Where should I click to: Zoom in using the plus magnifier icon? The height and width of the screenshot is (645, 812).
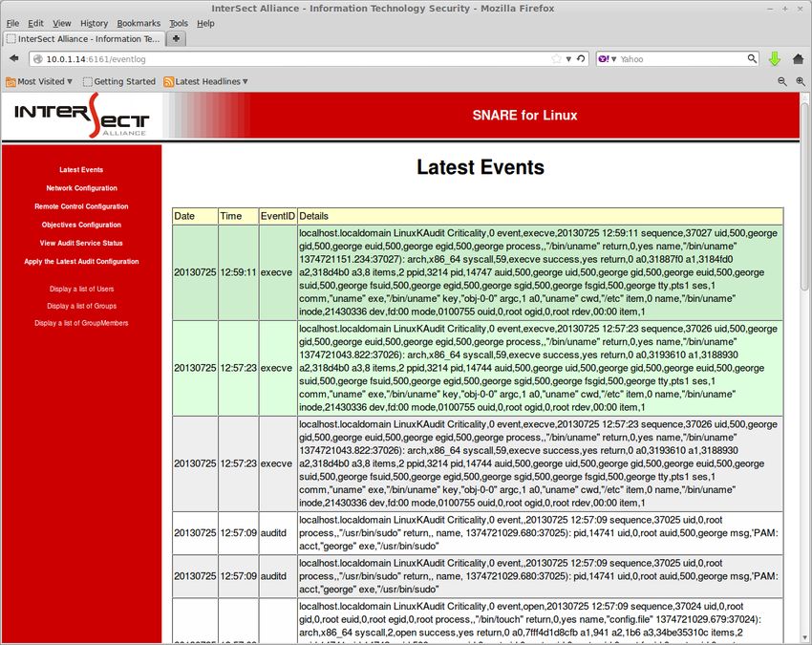(x=801, y=81)
